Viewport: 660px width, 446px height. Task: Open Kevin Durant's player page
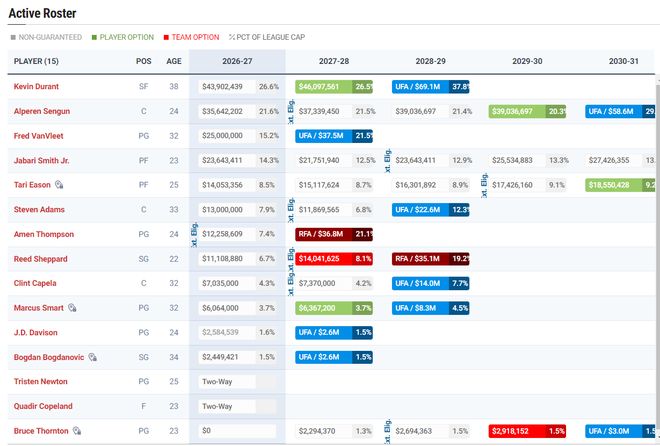coord(36,86)
